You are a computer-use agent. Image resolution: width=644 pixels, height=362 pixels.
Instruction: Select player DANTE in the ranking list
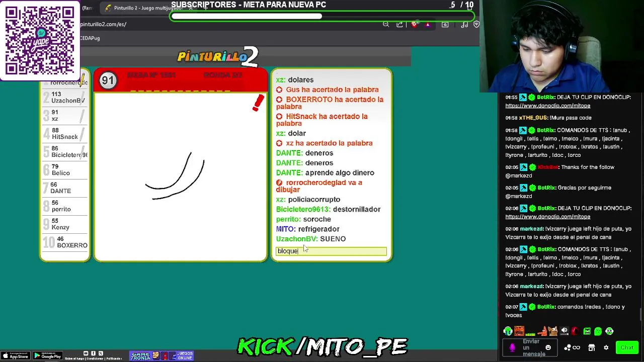65,188
